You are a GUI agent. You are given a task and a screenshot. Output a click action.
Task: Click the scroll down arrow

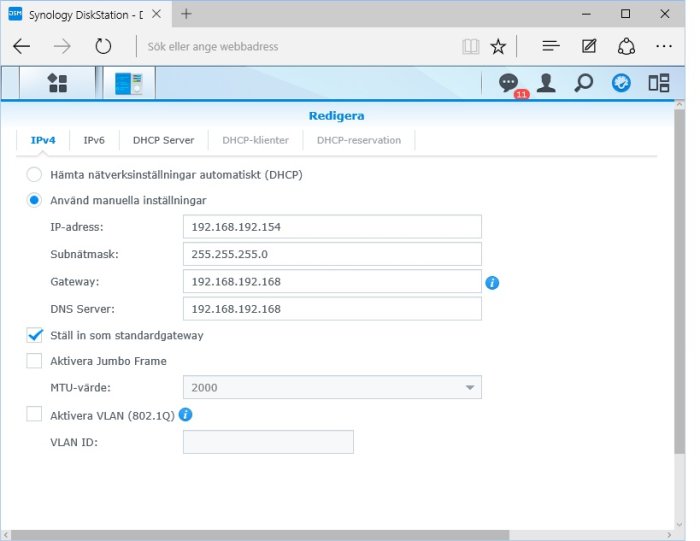tap(679, 525)
